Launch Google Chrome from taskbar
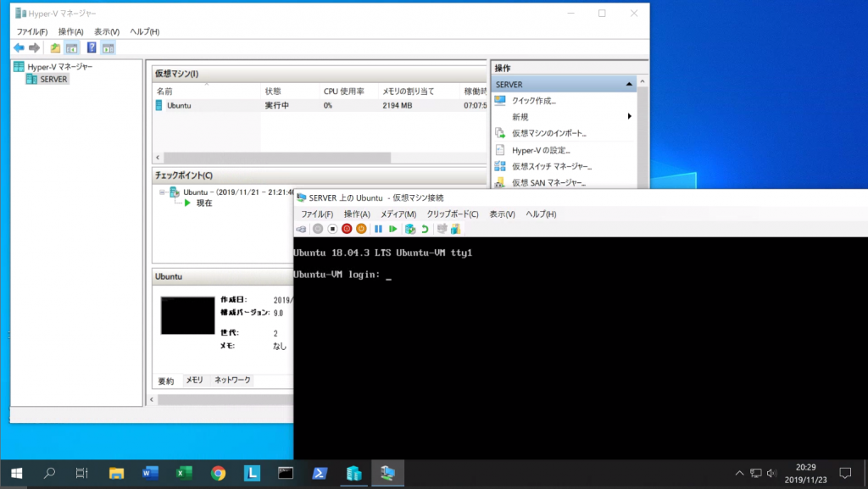The height and width of the screenshot is (489, 868). [x=218, y=474]
